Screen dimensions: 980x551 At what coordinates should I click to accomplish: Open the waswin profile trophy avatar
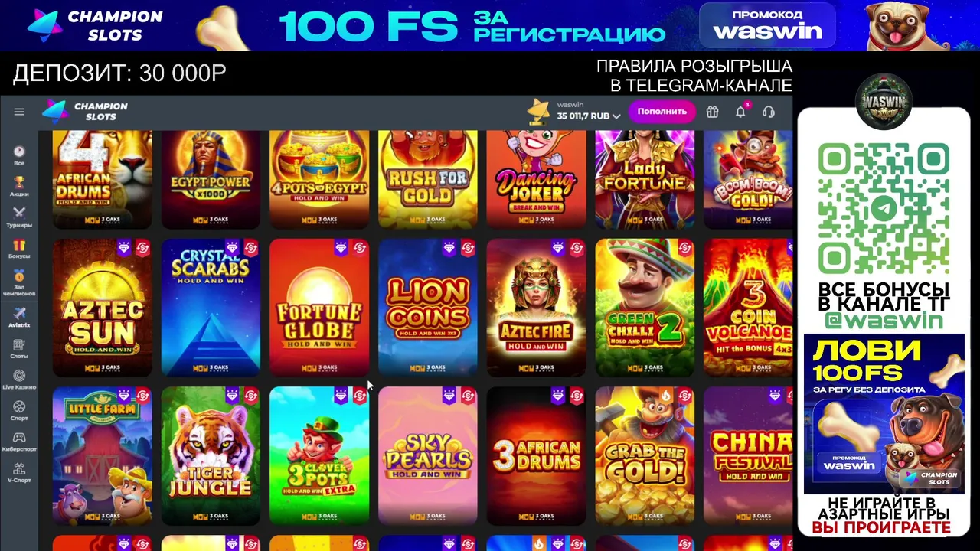click(539, 112)
